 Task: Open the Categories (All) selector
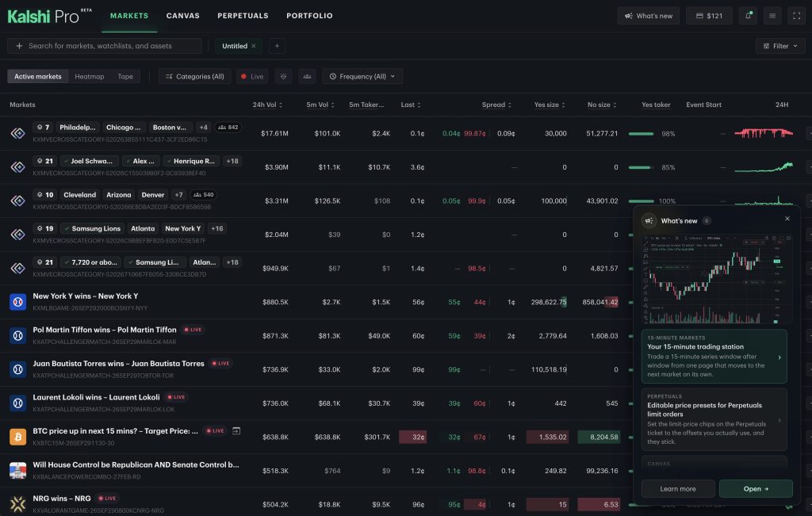[x=195, y=77]
